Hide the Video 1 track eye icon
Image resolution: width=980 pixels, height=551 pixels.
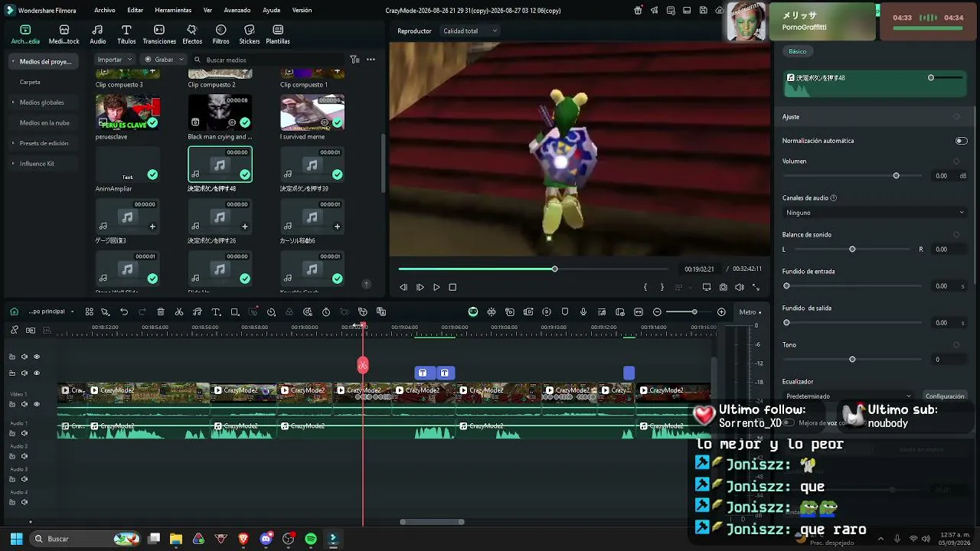click(x=36, y=404)
